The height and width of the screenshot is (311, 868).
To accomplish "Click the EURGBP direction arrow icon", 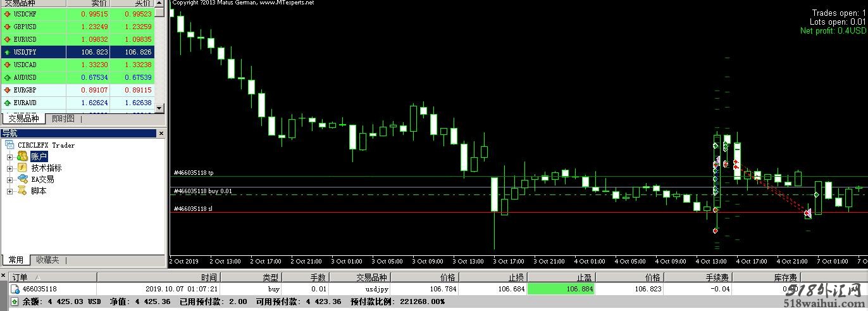I will coord(7,90).
